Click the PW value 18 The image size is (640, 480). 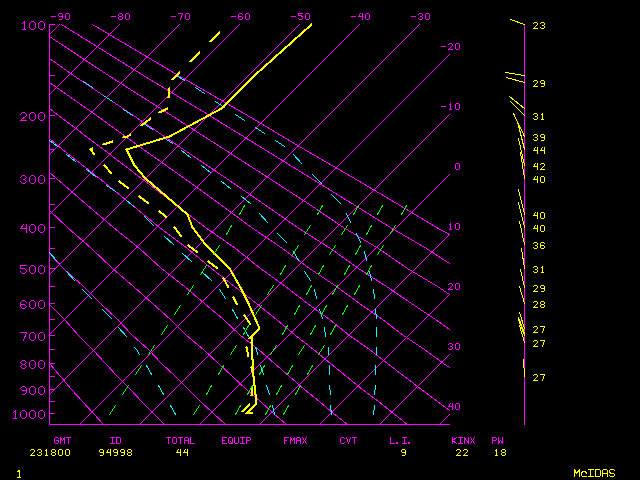[x=498, y=453]
